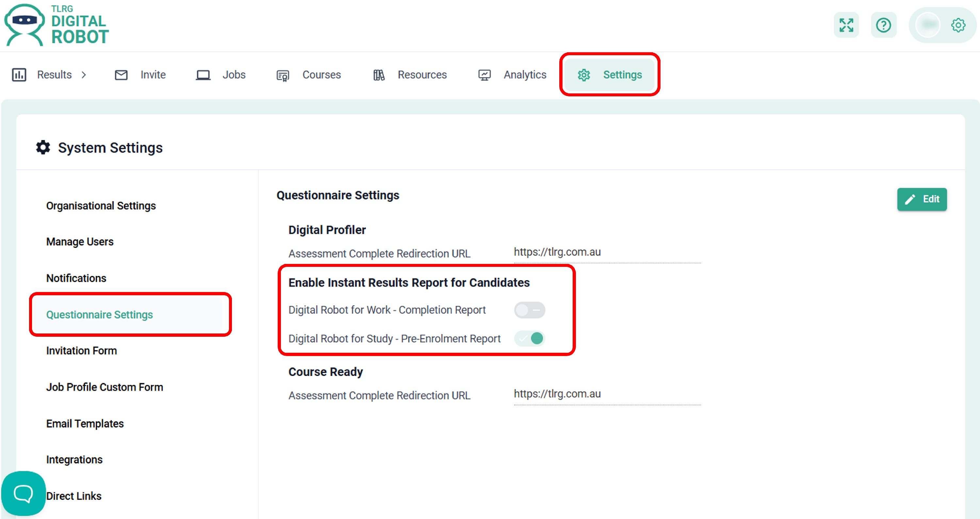Open the help question mark icon
Viewport: 980px width, 519px height.
[883, 25]
